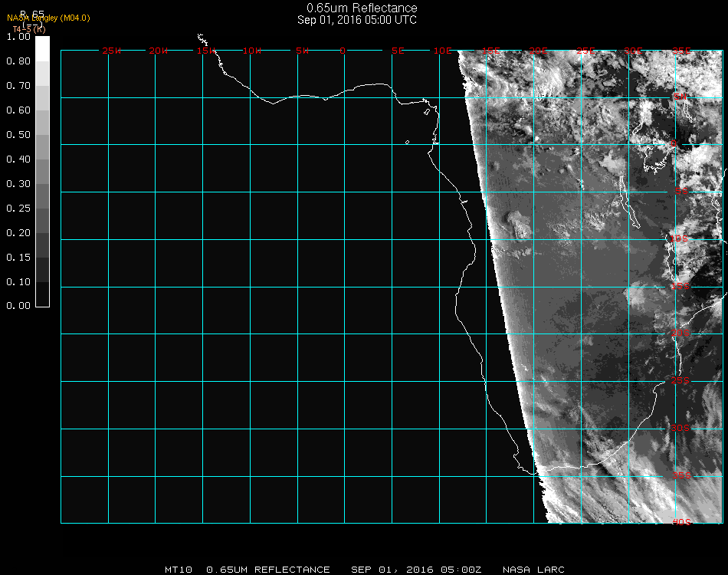Click the colorbar value "0.60"
Viewport: 728px width, 575px height.
pyautogui.click(x=18, y=110)
